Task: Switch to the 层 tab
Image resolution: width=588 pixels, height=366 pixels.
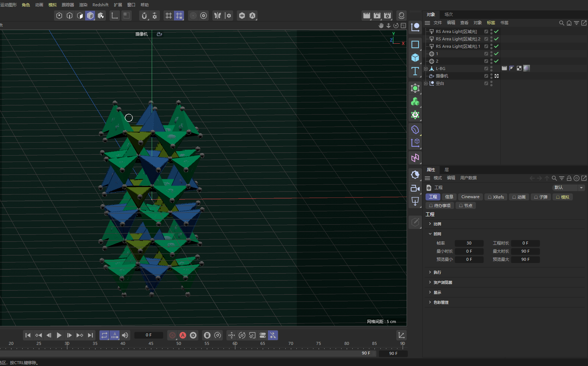Action: coord(447,170)
